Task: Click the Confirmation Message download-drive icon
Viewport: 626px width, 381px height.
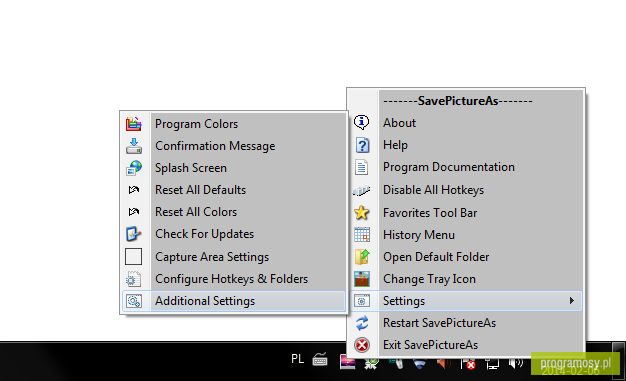Action: [134, 146]
